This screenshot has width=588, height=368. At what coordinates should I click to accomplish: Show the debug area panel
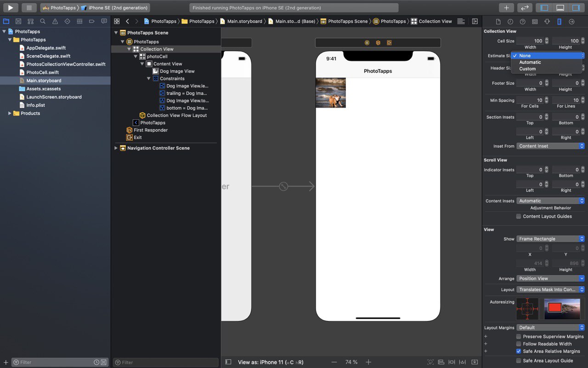pos(560,8)
